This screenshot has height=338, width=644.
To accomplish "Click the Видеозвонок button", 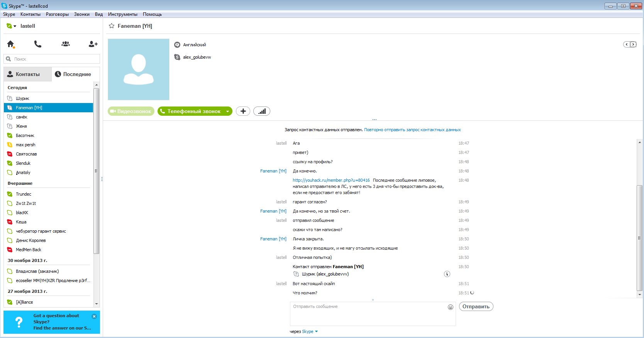I will tap(131, 111).
